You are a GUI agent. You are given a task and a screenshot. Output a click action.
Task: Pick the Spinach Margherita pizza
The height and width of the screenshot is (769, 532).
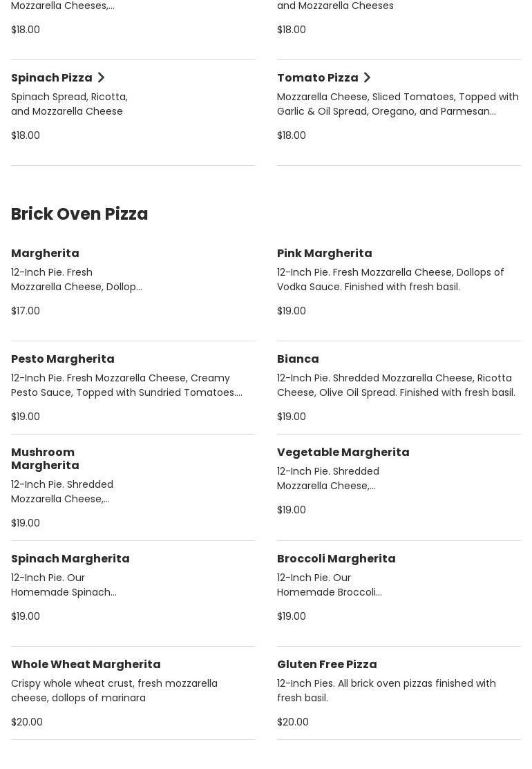[70, 559]
